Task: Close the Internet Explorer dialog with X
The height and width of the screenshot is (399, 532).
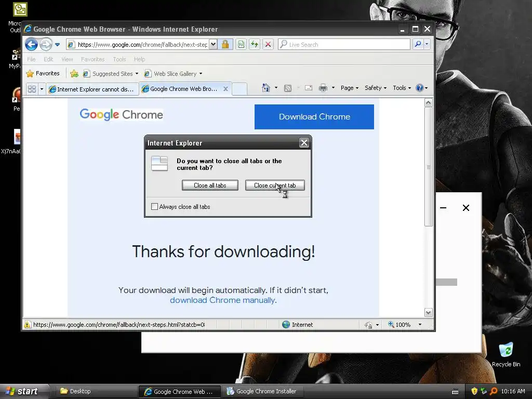Action: tap(304, 143)
